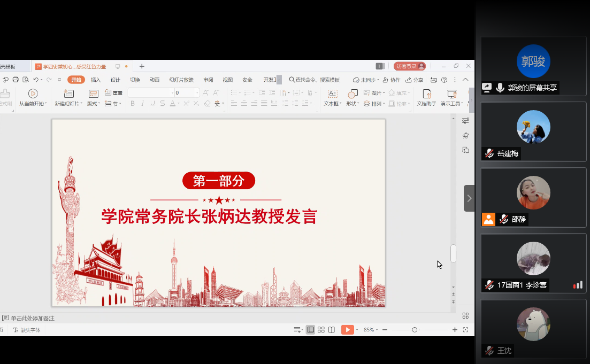Open the 演示工具 presentation tools

point(451,94)
